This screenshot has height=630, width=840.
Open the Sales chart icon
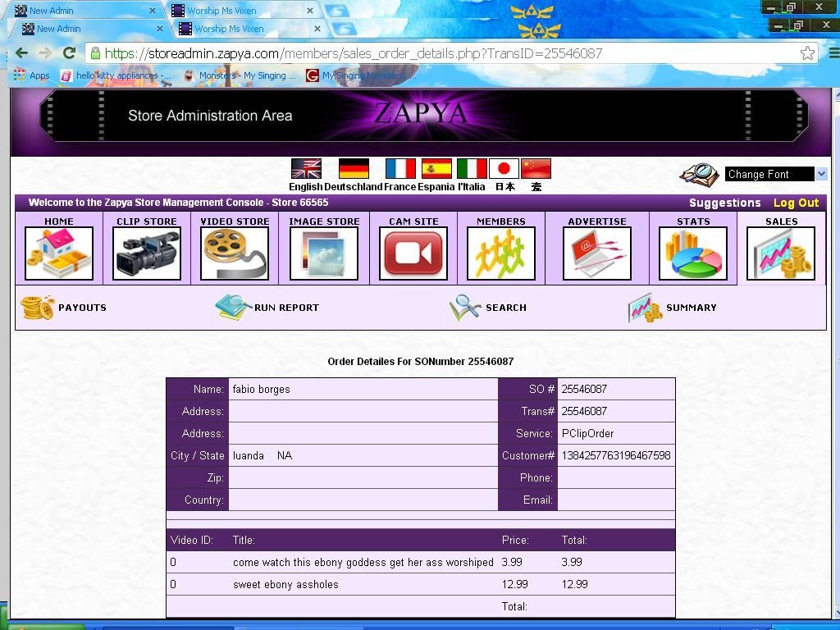781,253
